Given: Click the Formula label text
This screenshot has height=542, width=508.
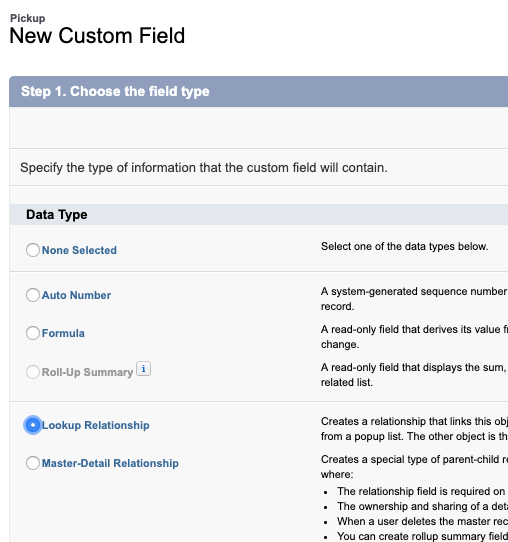Looking at the screenshot, I should [x=63, y=333].
